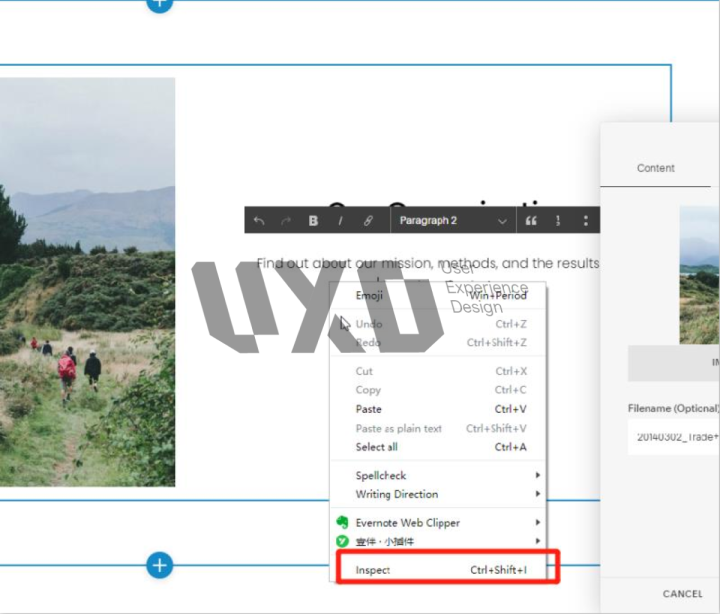Click the Filename (Optional) input field
Screen dimensions: 720x614
pos(674,437)
